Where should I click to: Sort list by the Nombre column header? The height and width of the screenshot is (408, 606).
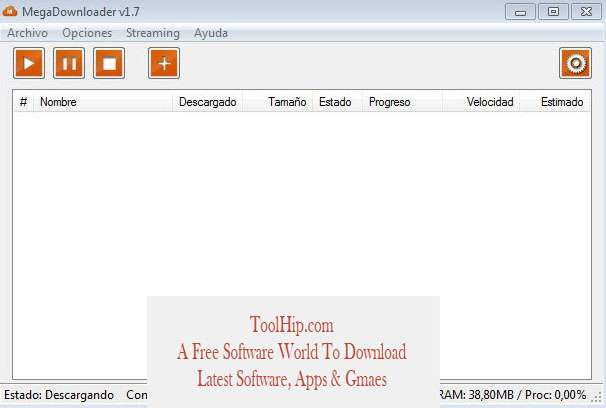103,102
